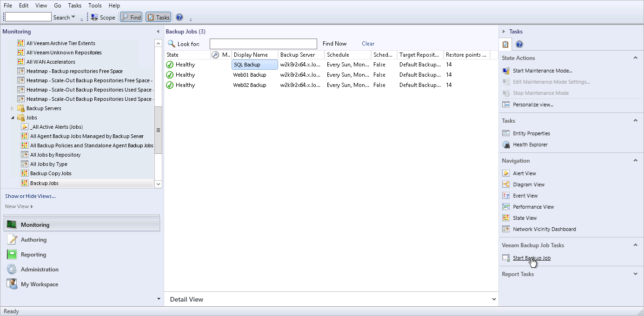This screenshot has height=316, width=644.
Task: Collapse the Veeam Backup Job Tasks section
Action: [x=636, y=245]
